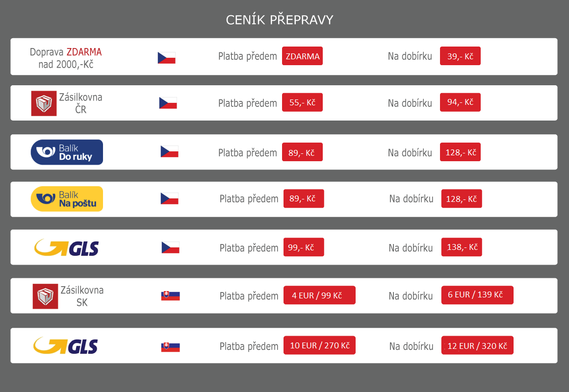The width and height of the screenshot is (569, 392).
Task: Click the 138,- Kč GLS cash-on-delivery badge
Action: point(462,247)
